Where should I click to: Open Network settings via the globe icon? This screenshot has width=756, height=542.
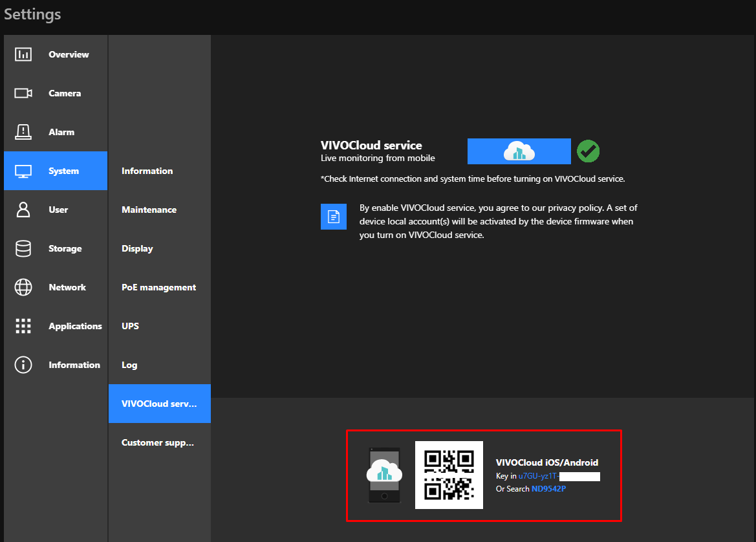pyautogui.click(x=23, y=287)
